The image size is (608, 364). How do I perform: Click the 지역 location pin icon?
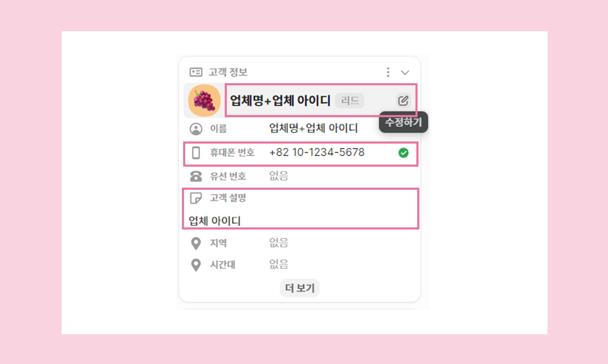pos(196,243)
